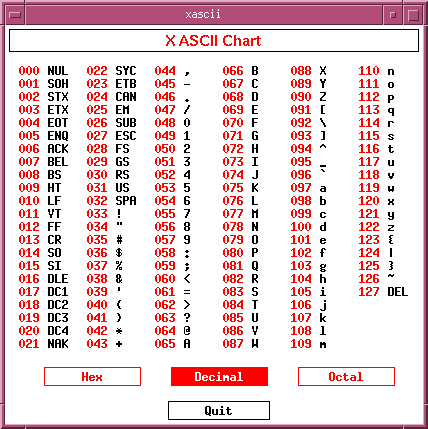Click code number 065 for letter A

pos(165,344)
